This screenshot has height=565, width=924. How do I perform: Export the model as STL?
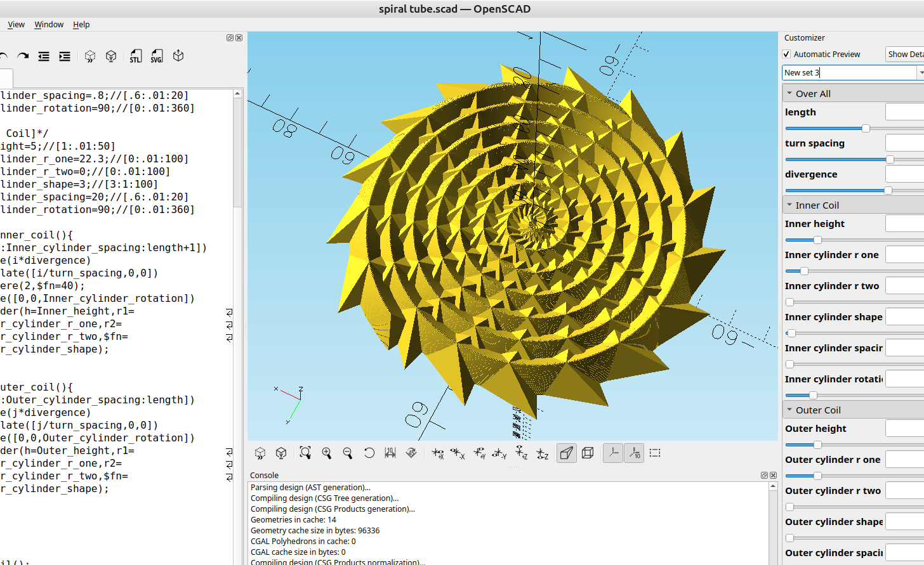(x=135, y=56)
